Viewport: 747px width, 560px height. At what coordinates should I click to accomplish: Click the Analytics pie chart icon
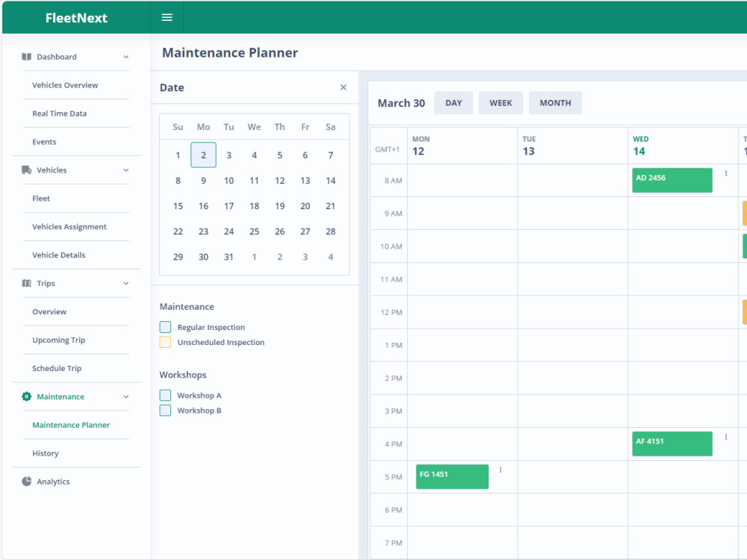pos(27,482)
